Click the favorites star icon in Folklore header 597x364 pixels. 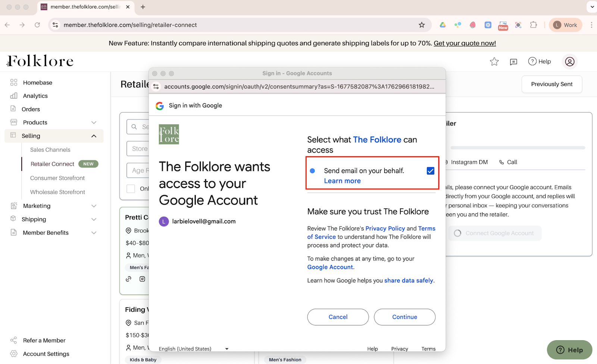coord(494,62)
